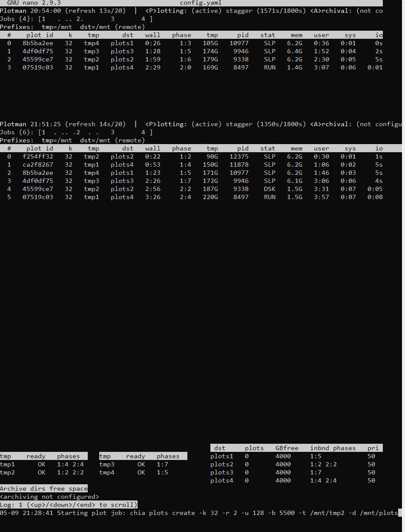The width and height of the screenshot is (405, 532).
Task: Click GBfree 4000 in the plots3 row
Action: (x=283, y=472)
